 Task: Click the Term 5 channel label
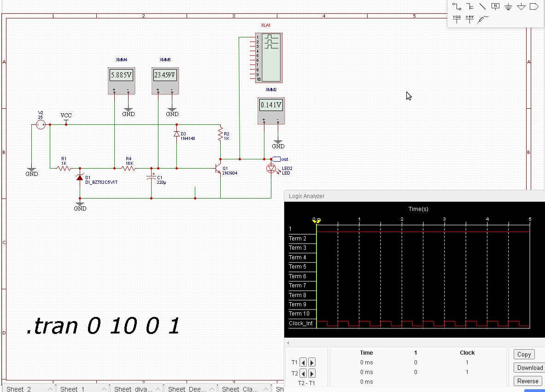(x=298, y=267)
